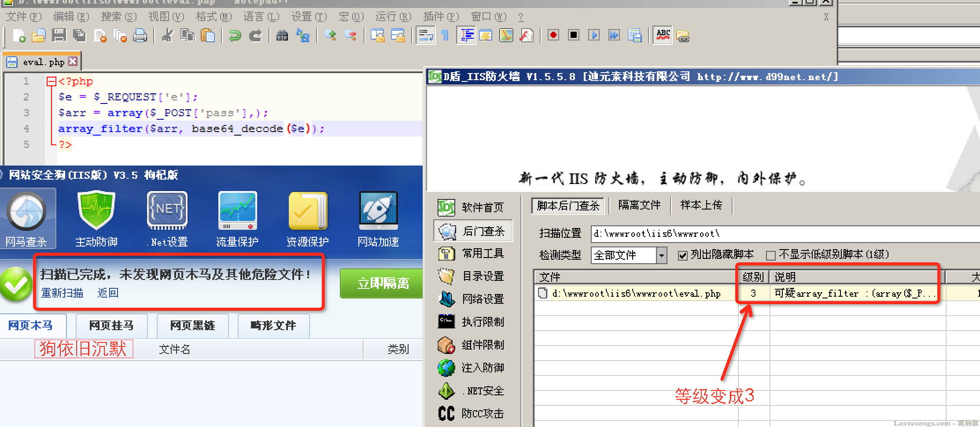Viewport: 980px width, 427px height.
Task: Select the eval.php row in scan results
Action: [756, 293]
